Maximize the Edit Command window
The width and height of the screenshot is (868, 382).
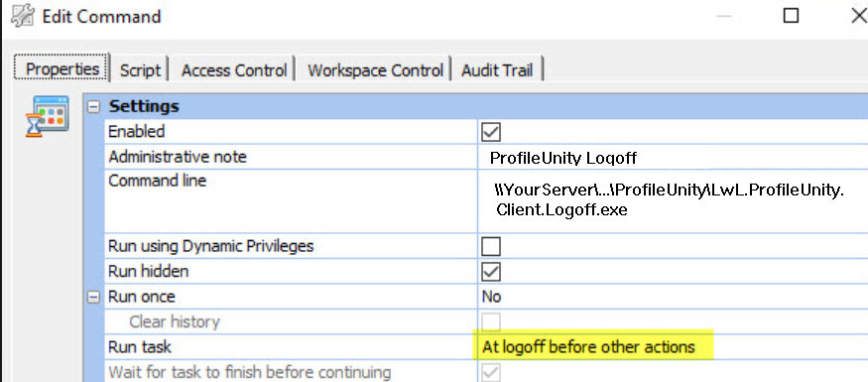pyautogui.click(x=792, y=16)
